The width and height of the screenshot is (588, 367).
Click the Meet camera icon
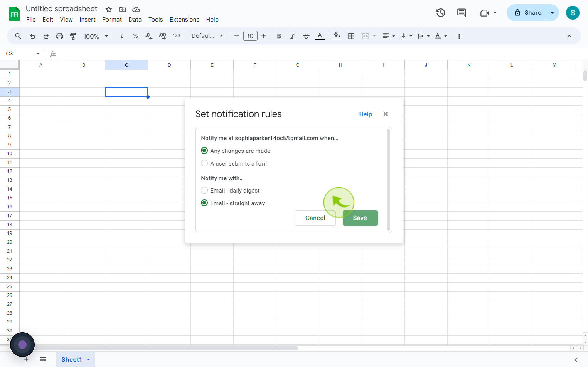(x=485, y=13)
